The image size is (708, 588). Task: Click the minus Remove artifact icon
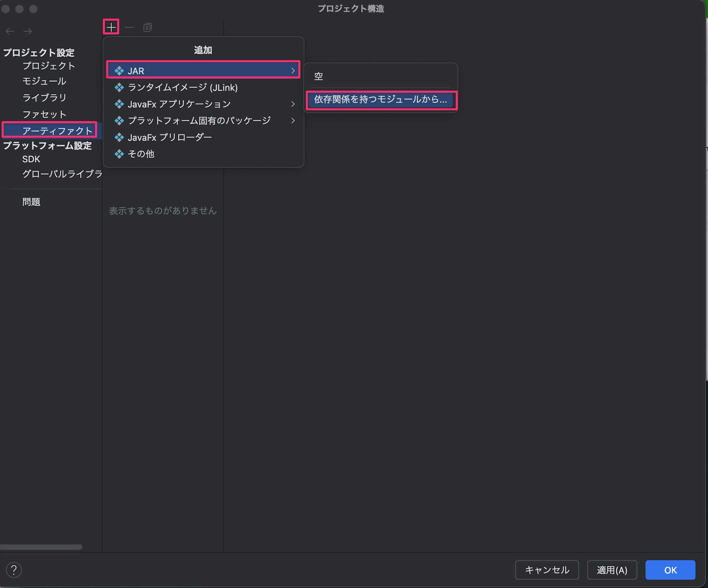[x=129, y=27]
